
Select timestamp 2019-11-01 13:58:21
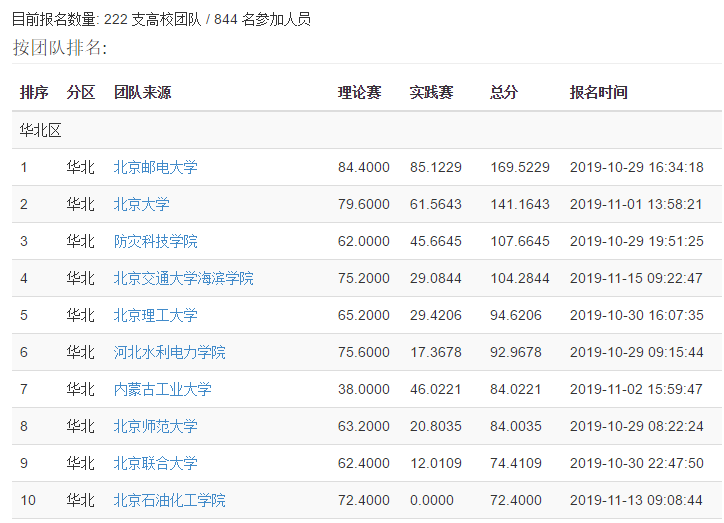637,204
